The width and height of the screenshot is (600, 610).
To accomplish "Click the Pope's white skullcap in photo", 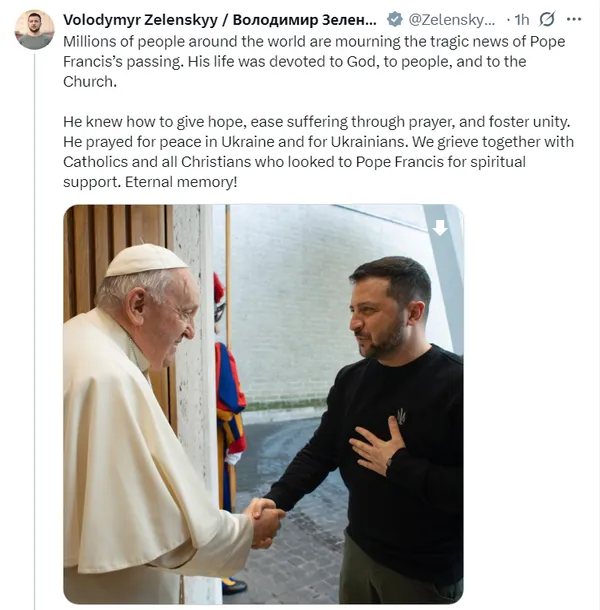I will click(146, 261).
